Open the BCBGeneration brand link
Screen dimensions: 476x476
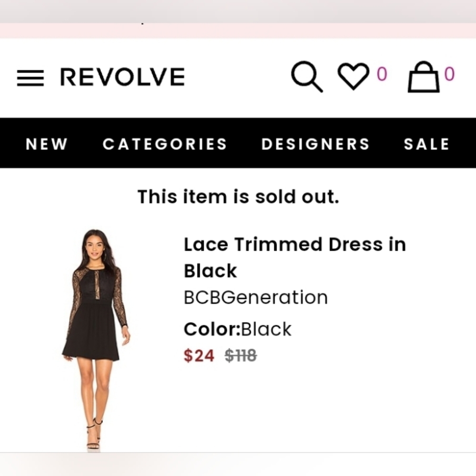tap(256, 297)
